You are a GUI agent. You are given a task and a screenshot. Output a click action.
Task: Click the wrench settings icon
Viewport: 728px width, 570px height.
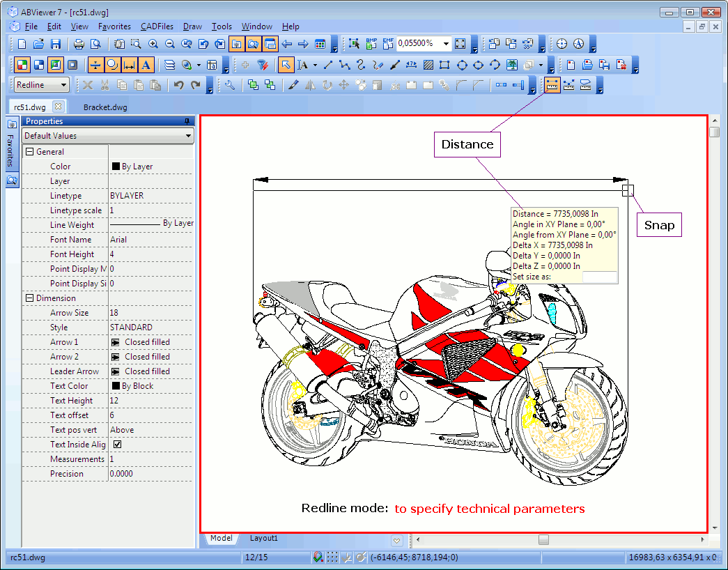tap(229, 85)
